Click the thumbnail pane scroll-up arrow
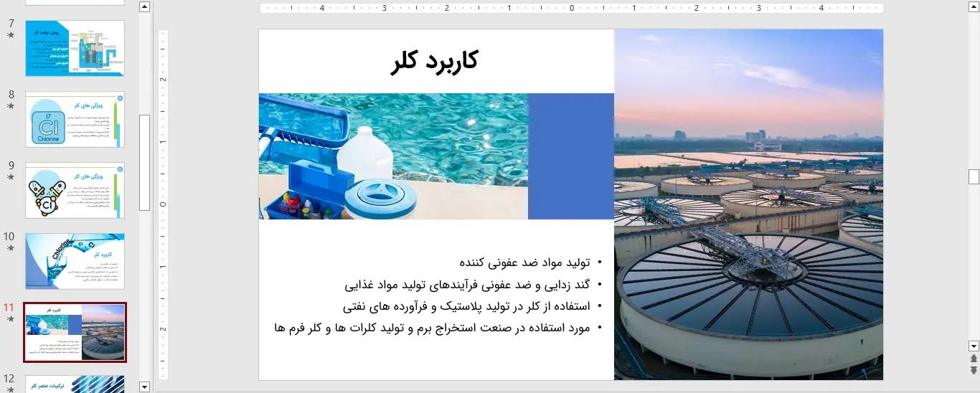This screenshot has width=980, height=393. pyautogui.click(x=144, y=6)
